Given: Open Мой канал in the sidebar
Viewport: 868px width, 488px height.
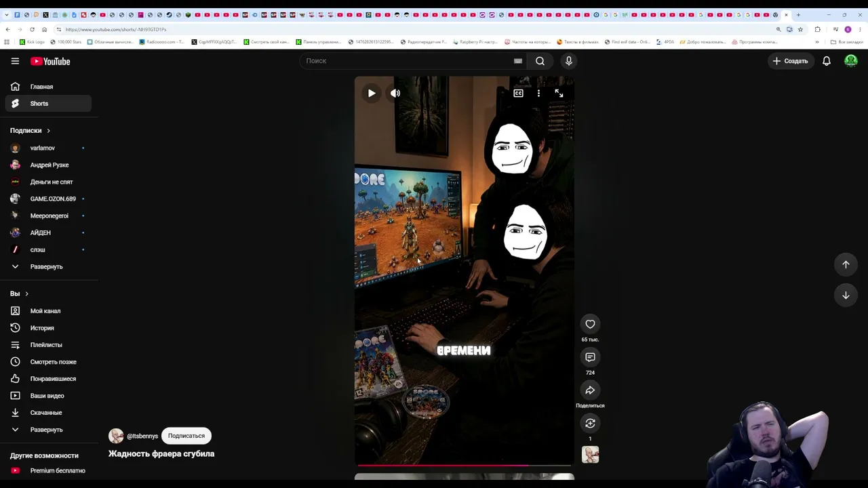Looking at the screenshot, I should coord(47,311).
